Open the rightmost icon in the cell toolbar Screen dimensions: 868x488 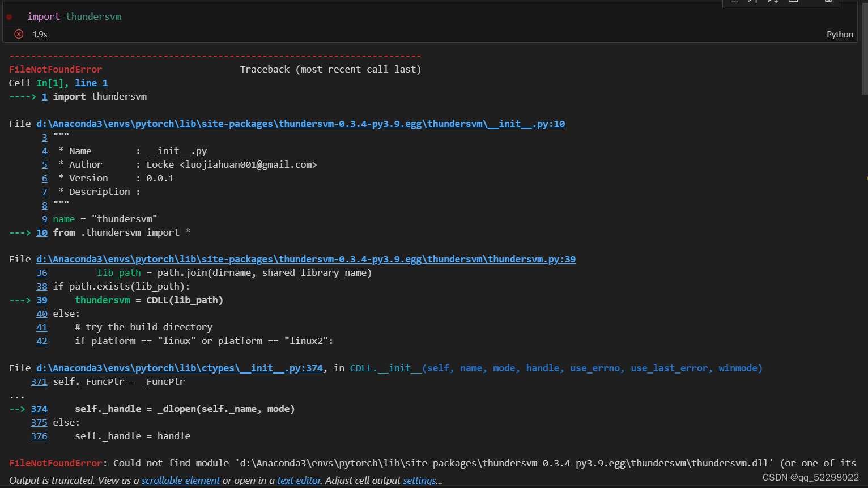(827, 2)
